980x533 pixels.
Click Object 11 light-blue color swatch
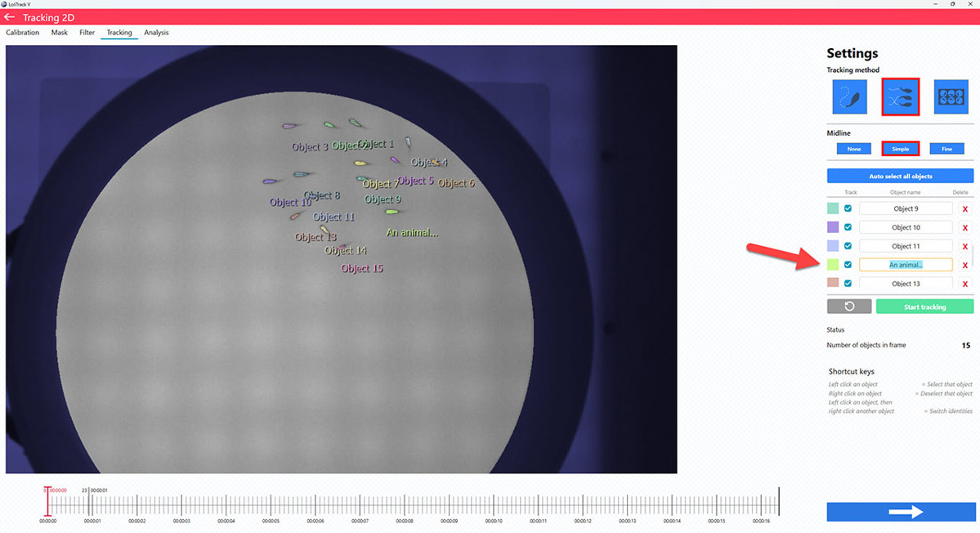click(833, 245)
